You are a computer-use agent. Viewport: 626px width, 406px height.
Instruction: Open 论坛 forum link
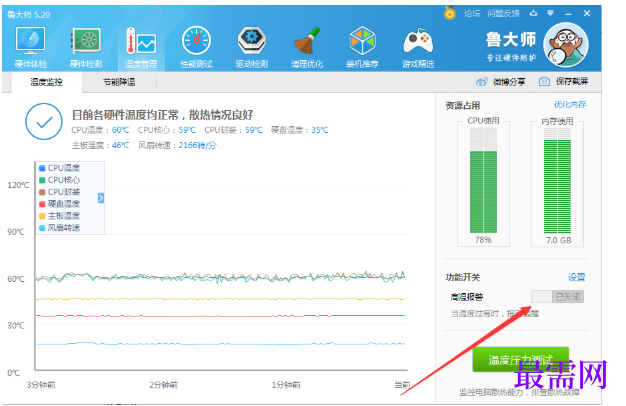[x=472, y=14]
